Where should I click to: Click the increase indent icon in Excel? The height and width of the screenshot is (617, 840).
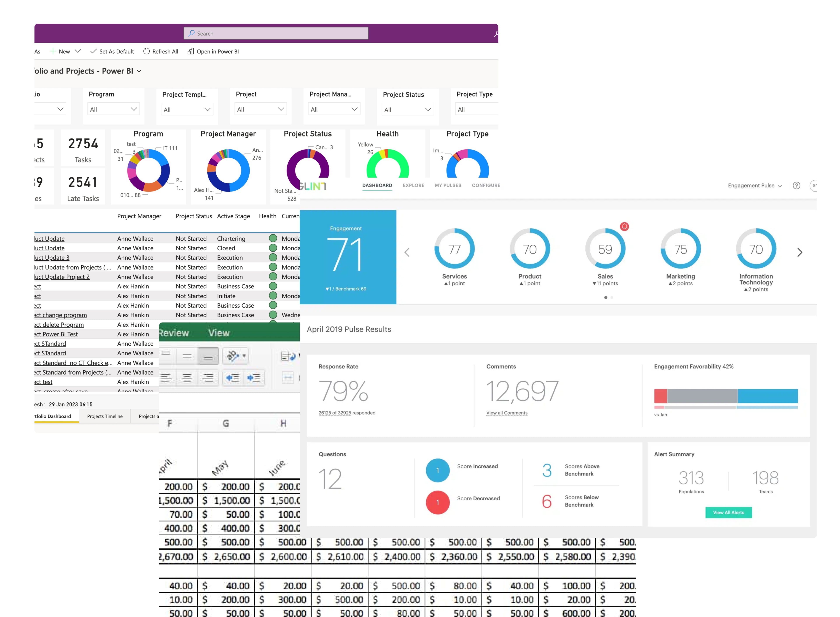coord(254,378)
